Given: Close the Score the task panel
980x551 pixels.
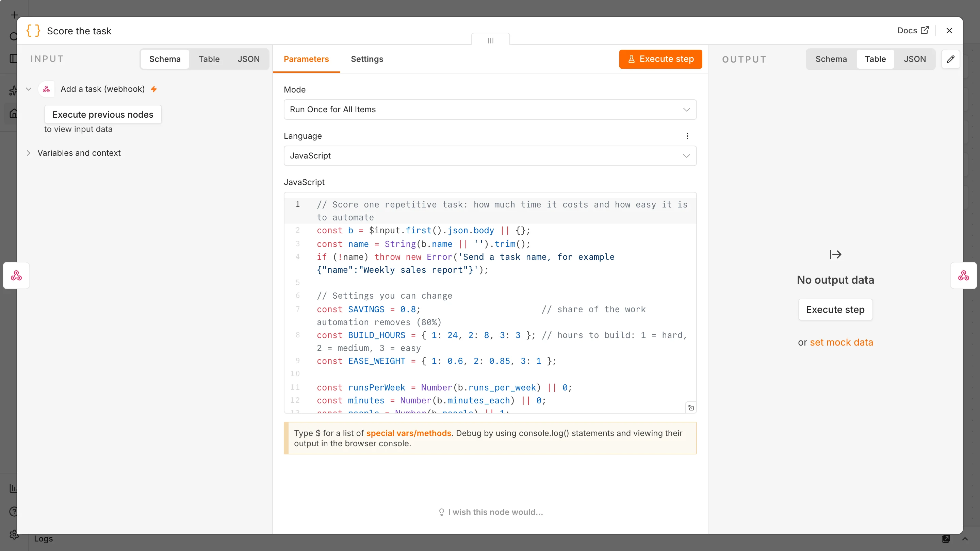Looking at the screenshot, I should (x=949, y=31).
